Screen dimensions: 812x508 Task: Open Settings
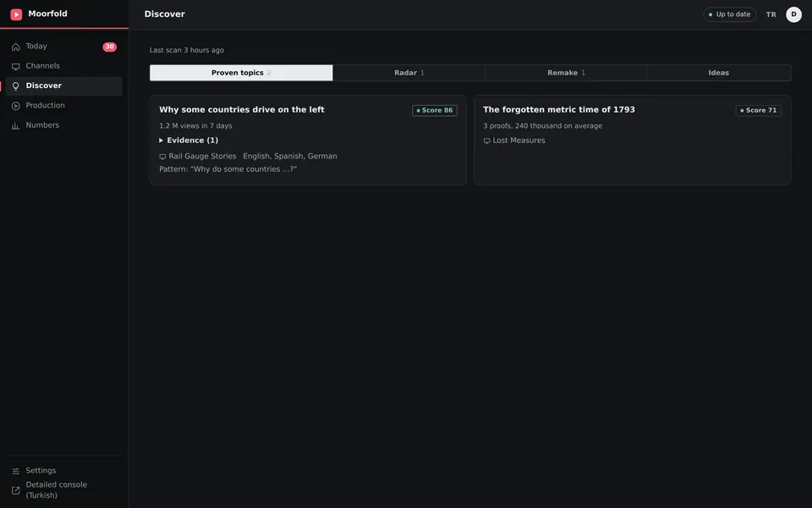(x=64, y=471)
